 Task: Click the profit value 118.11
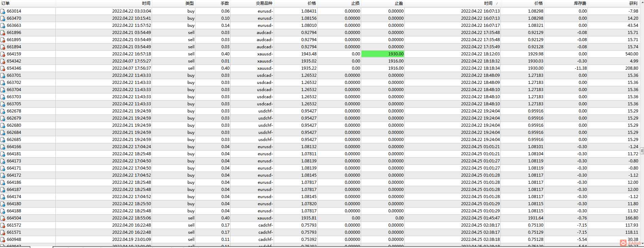631,232
